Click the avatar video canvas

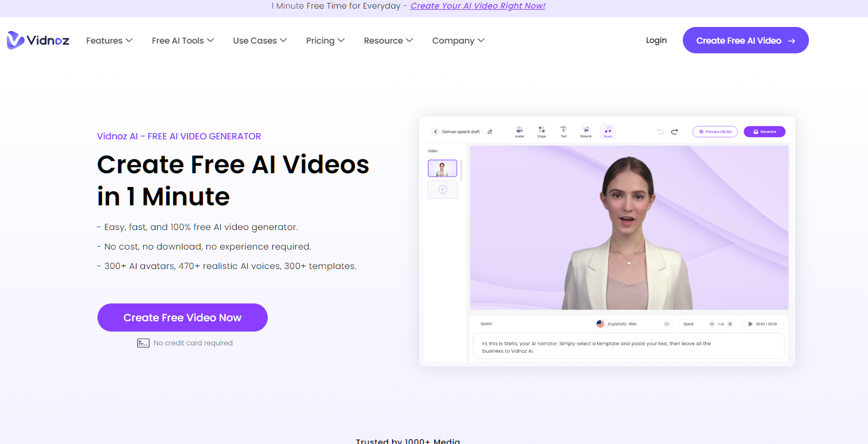pyautogui.click(x=629, y=227)
